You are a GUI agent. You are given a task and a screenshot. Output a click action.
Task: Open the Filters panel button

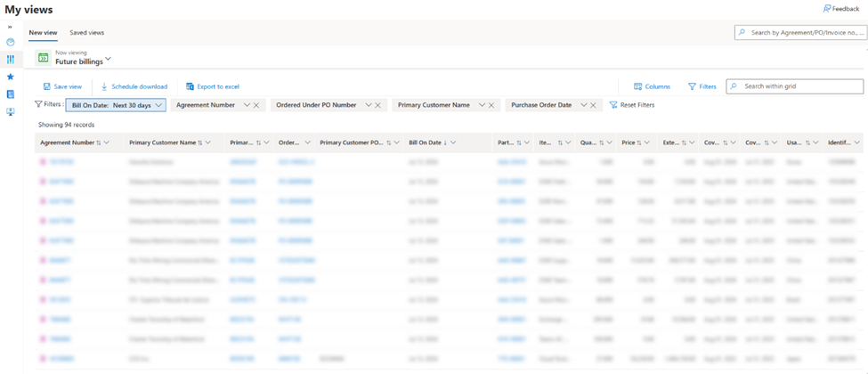tap(702, 86)
